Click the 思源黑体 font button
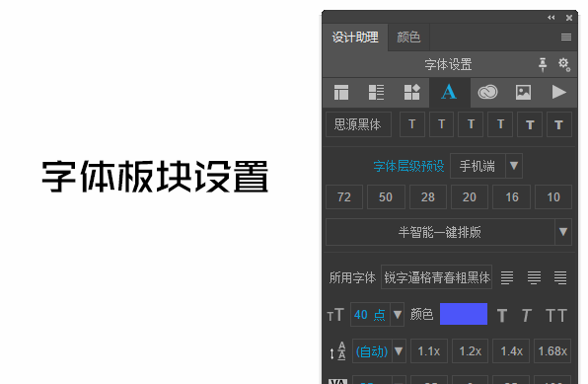The image size is (588, 384). click(358, 124)
